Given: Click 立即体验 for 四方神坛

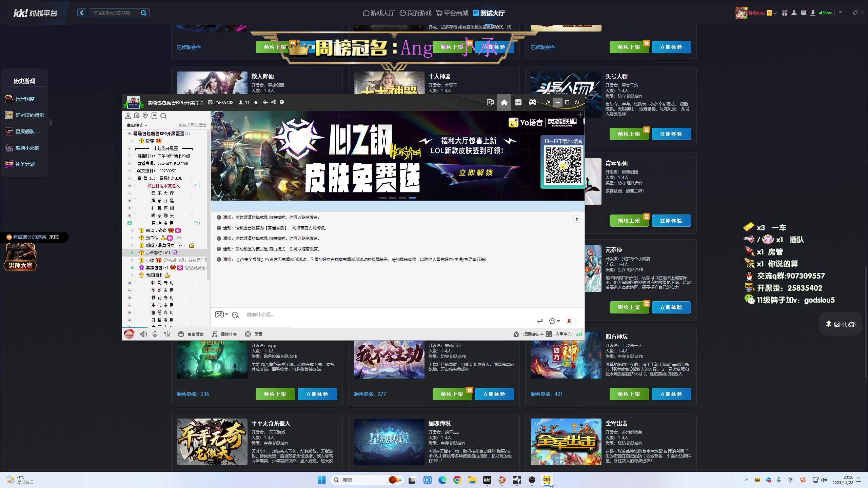Looking at the screenshot, I should pyautogui.click(x=671, y=394).
